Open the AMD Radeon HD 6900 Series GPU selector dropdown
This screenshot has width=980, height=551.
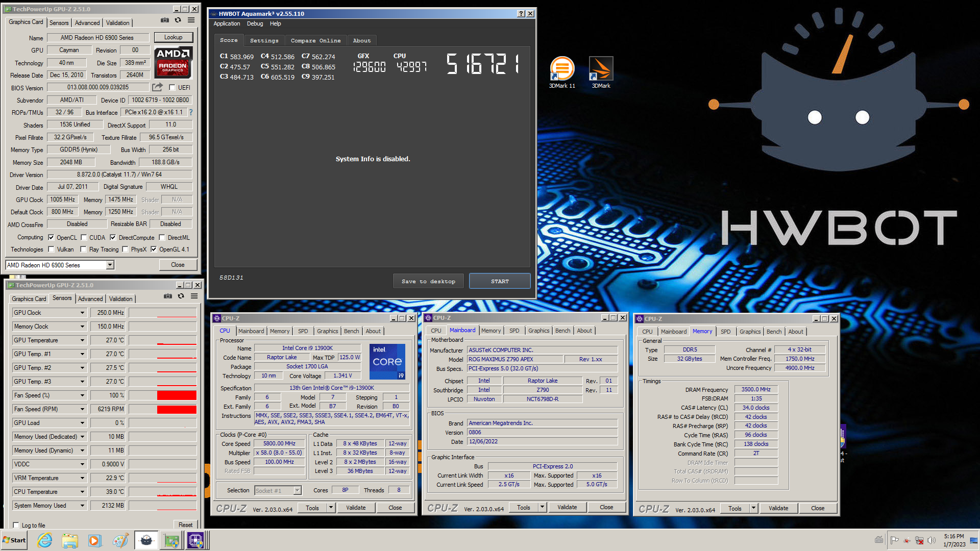(110, 265)
